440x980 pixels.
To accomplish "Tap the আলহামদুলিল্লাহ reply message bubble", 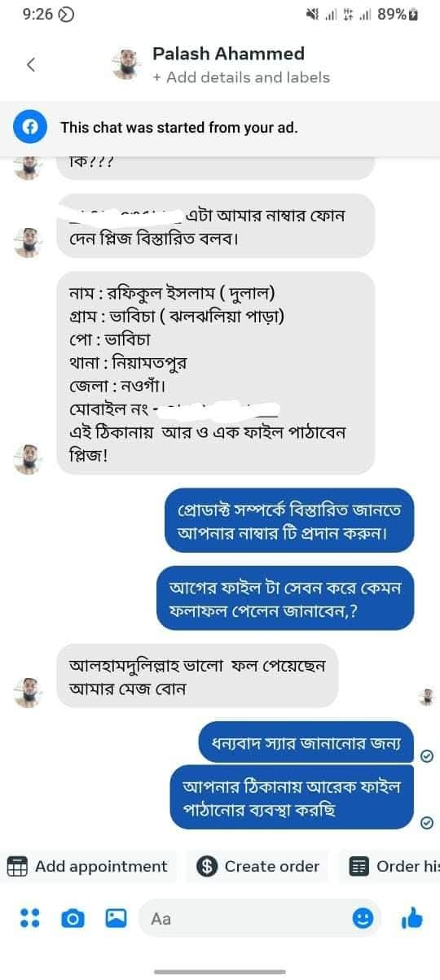I will (x=198, y=676).
